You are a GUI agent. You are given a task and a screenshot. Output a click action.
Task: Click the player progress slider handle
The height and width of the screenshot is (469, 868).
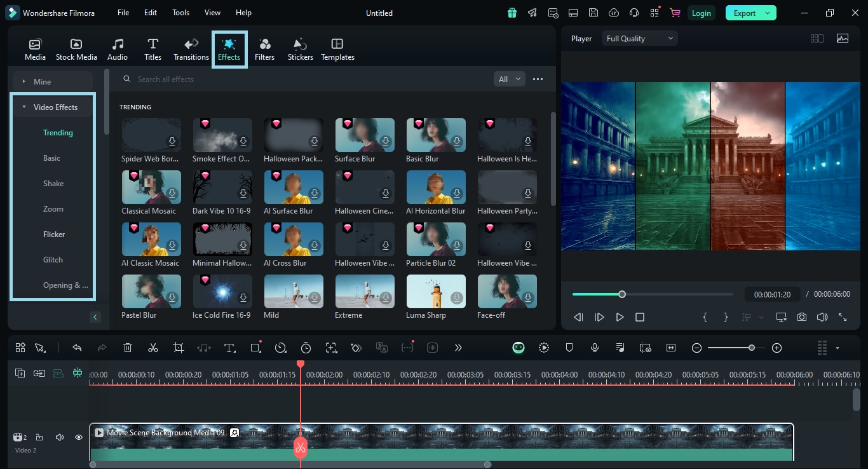pyautogui.click(x=622, y=294)
